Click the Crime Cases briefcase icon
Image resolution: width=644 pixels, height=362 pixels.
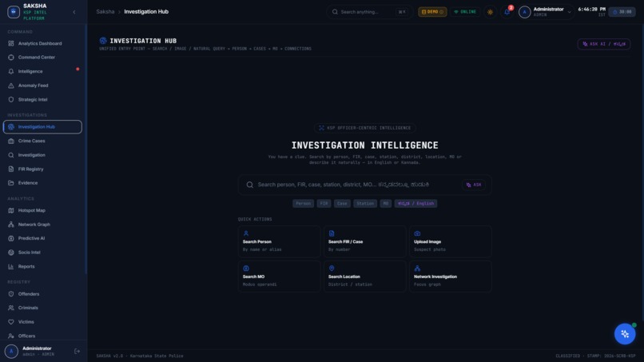(x=11, y=141)
